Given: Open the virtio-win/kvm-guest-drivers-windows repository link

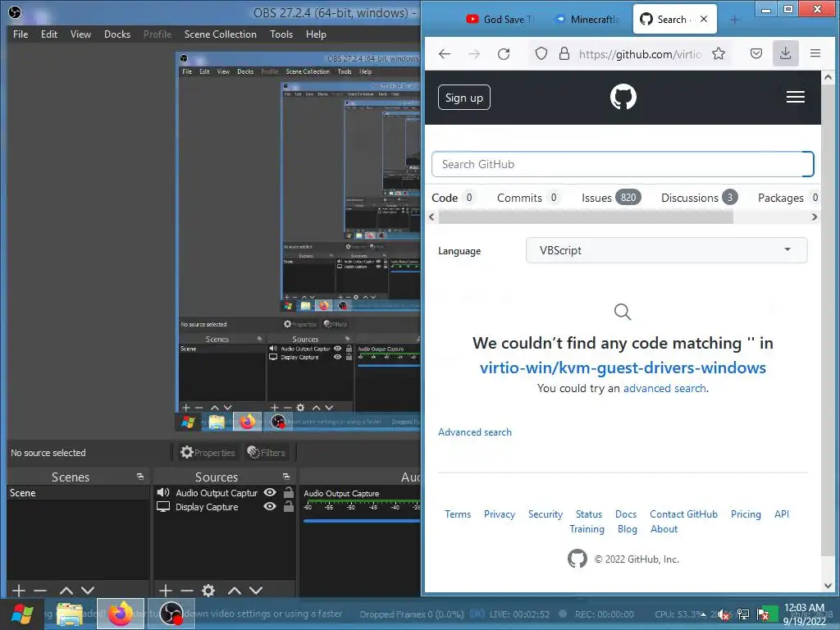Looking at the screenshot, I should (x=623, y=367).
